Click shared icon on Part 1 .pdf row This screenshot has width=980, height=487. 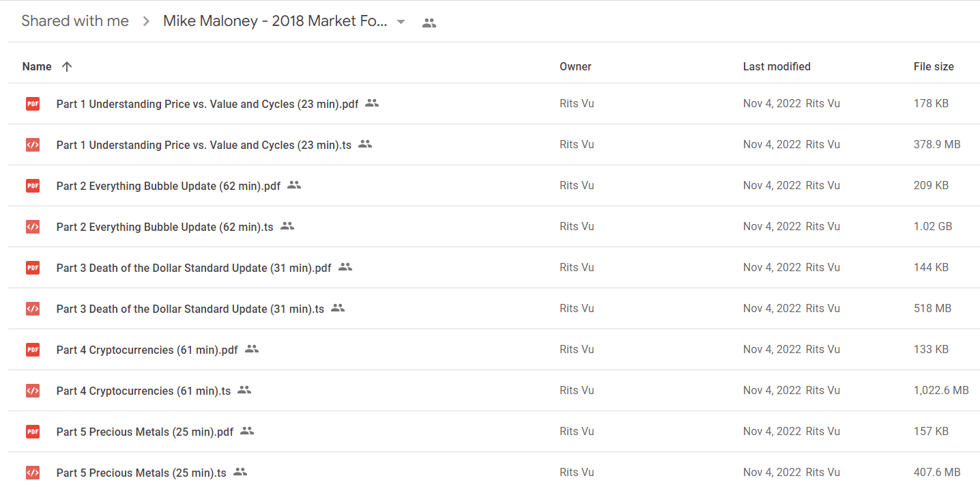coord(372,103)
